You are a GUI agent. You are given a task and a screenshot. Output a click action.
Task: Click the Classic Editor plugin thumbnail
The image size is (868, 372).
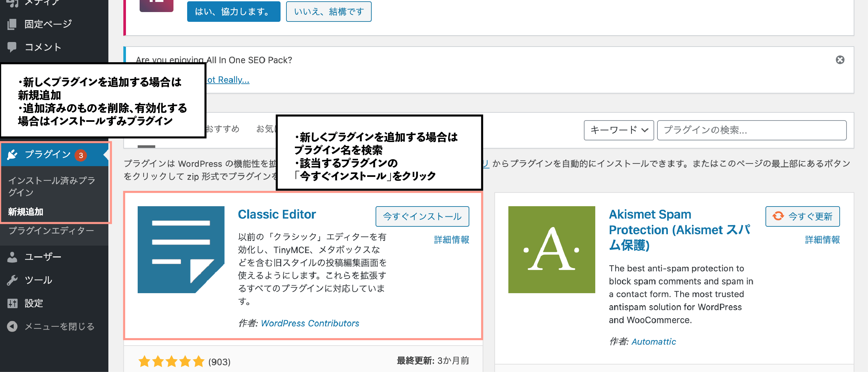click(x=181, y=250)
